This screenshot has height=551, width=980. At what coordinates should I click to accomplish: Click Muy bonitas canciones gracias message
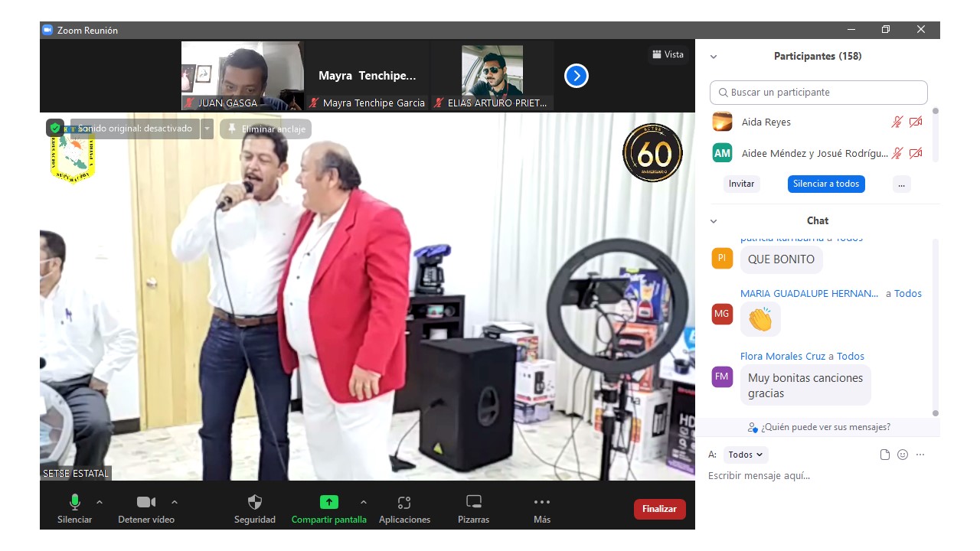805,385
